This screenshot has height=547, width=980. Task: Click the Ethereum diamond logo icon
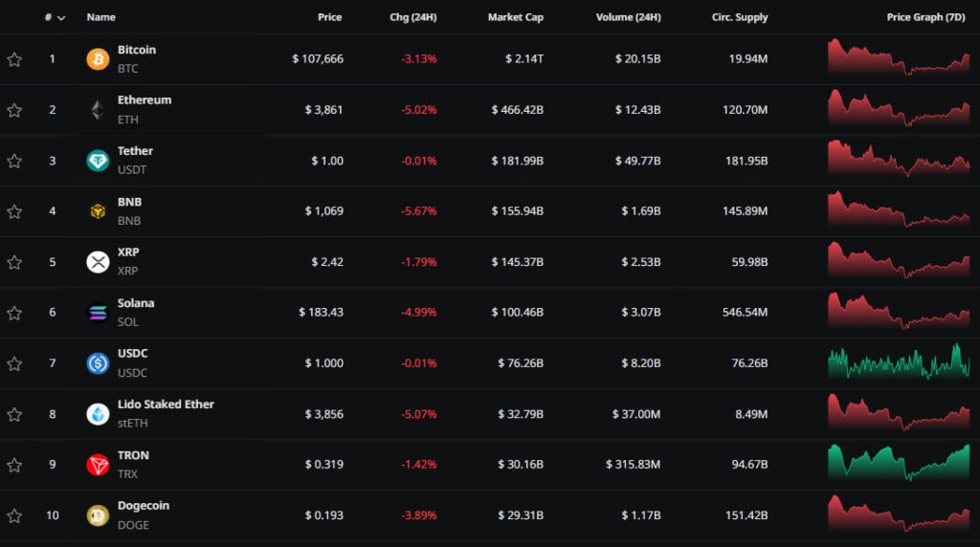coord(98,110)
